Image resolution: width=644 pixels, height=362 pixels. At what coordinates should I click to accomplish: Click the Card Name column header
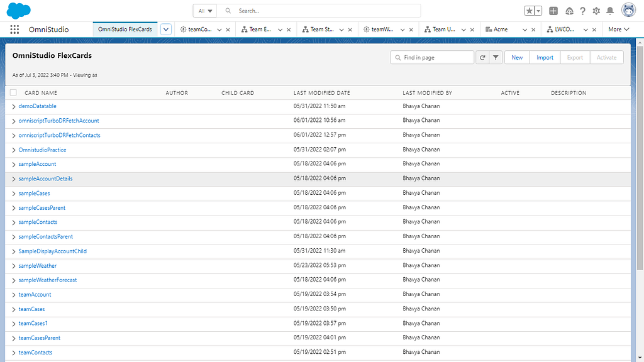41,93
